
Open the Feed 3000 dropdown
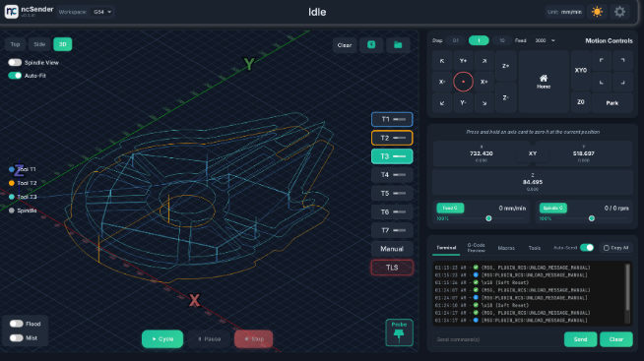(x=545, y=40)
